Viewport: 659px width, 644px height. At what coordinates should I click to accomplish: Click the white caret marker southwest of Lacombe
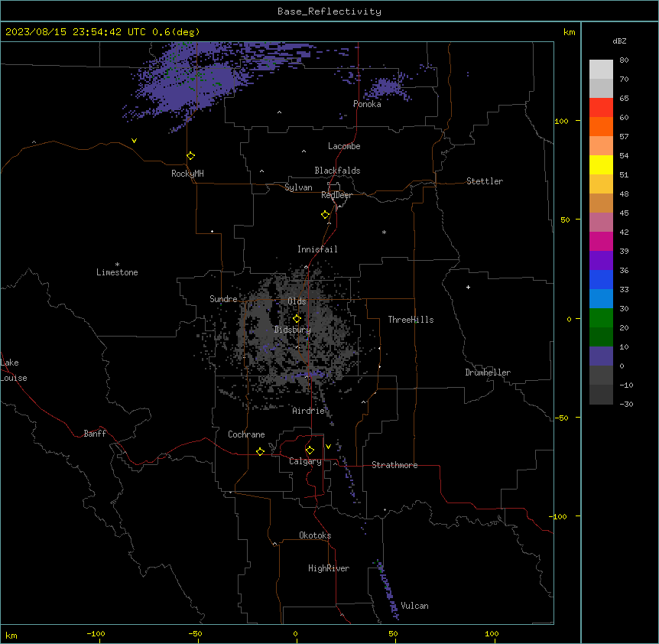(x=304, y=151)
